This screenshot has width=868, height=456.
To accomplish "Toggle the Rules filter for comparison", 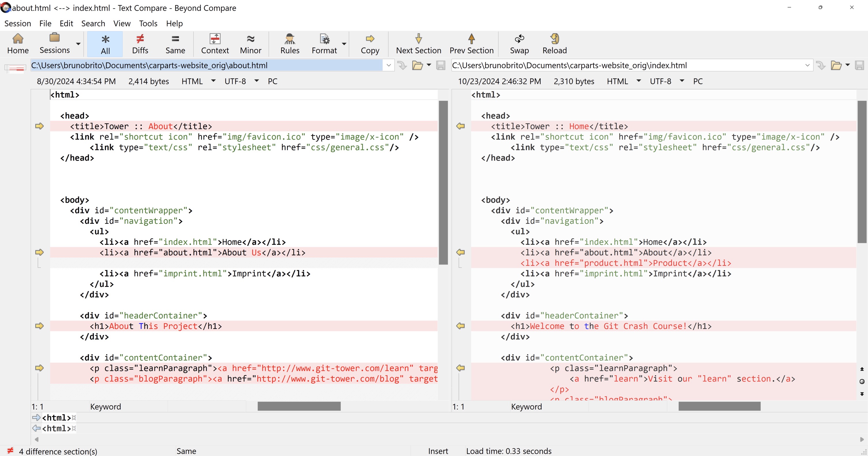I will [290, 43].
